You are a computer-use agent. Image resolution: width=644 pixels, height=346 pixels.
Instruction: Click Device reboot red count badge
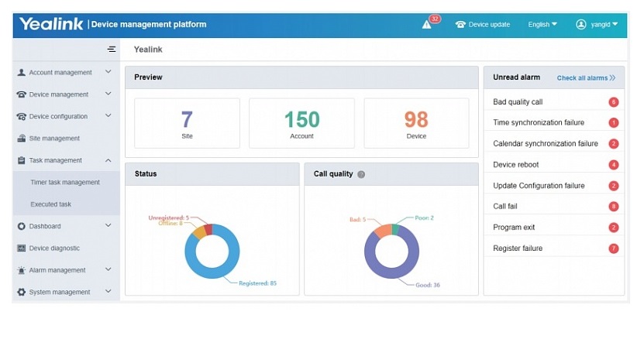click(614, 165)
